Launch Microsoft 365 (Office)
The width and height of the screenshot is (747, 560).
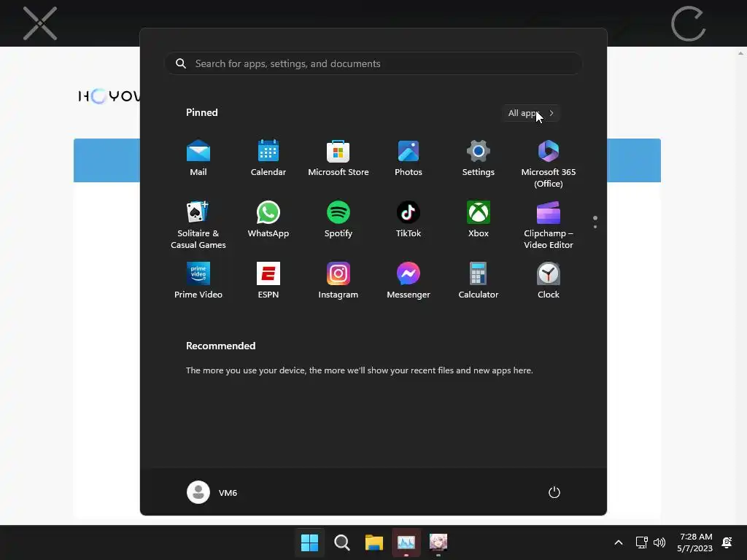pos(549,164)
